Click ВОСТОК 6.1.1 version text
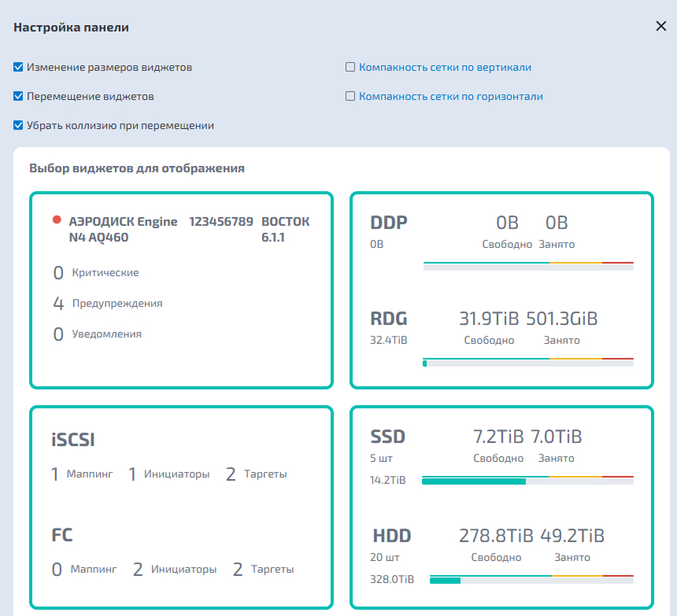This screenshot has width=677, height=616. (x=286, y=230)
